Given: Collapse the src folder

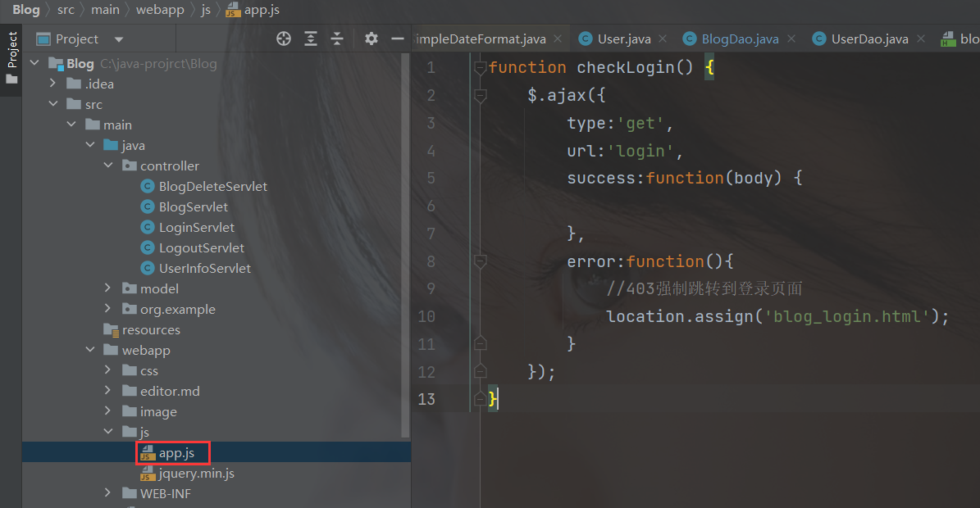Looking at the screenshot, I should pyautogui.click(x=53, y=103).
